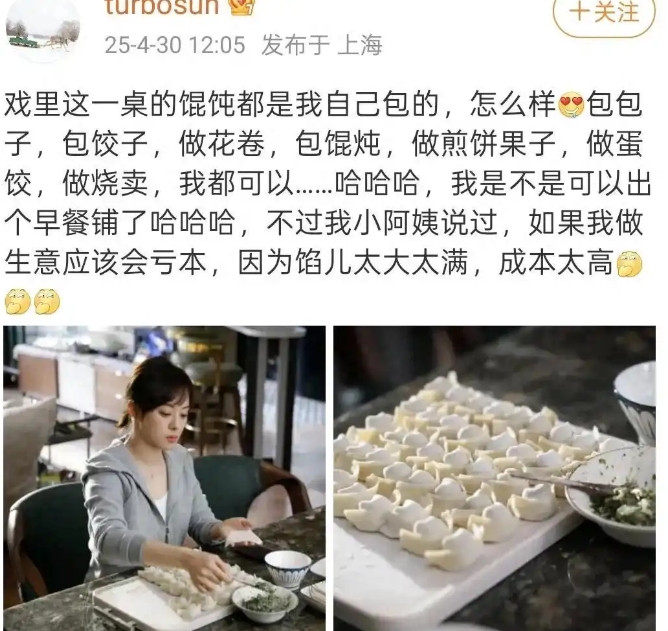Click the blue-patterned bowl in left photo
Image resolution: width=668 pixels, height=631 pixels.
(288, 570)
